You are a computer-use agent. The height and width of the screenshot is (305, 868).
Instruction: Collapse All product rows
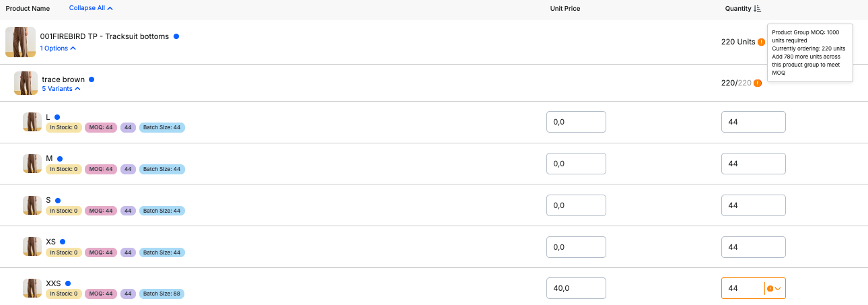pyautogui.click(x=91, y=9)
